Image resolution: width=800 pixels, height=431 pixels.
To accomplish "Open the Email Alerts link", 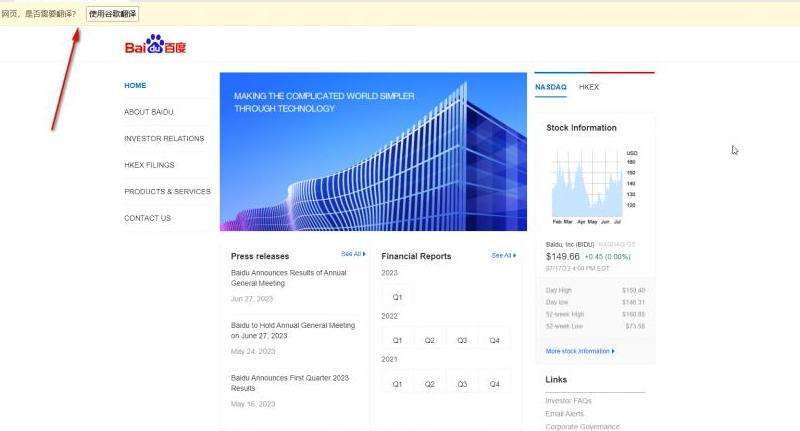I will 564,414.
